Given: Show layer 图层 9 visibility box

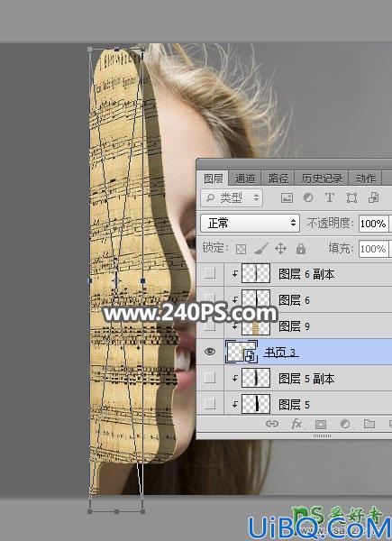Looking at the screenshot, I should pyautogui.click(x=210, y=326).
